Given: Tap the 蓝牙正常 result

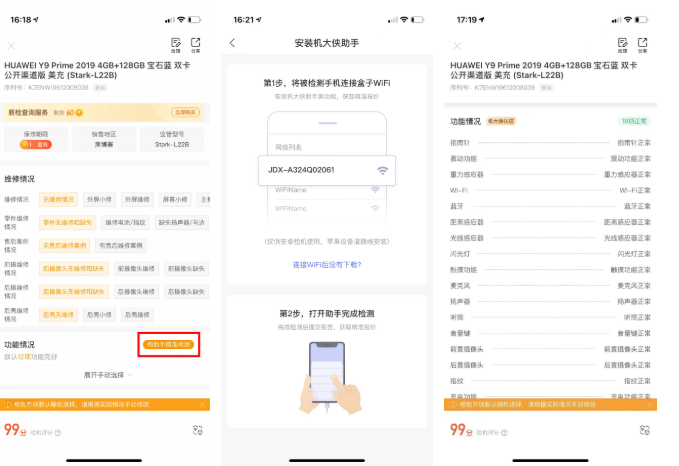Looking at the screenshot, I should coord(637,206).
